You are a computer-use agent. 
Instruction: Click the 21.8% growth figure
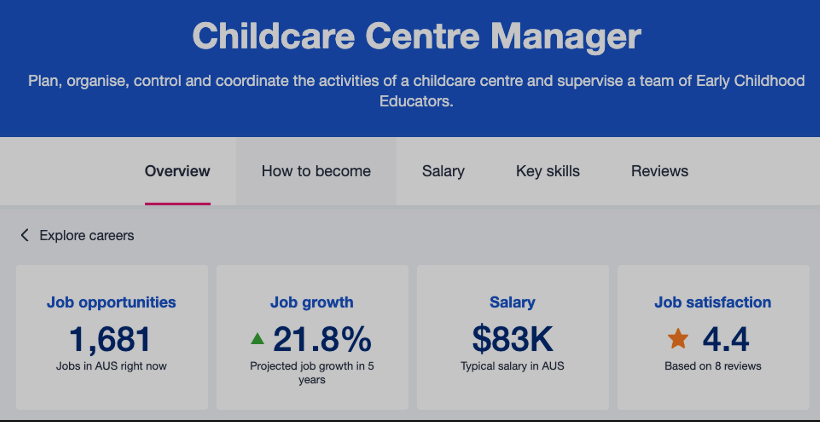(x=322, y=340)
